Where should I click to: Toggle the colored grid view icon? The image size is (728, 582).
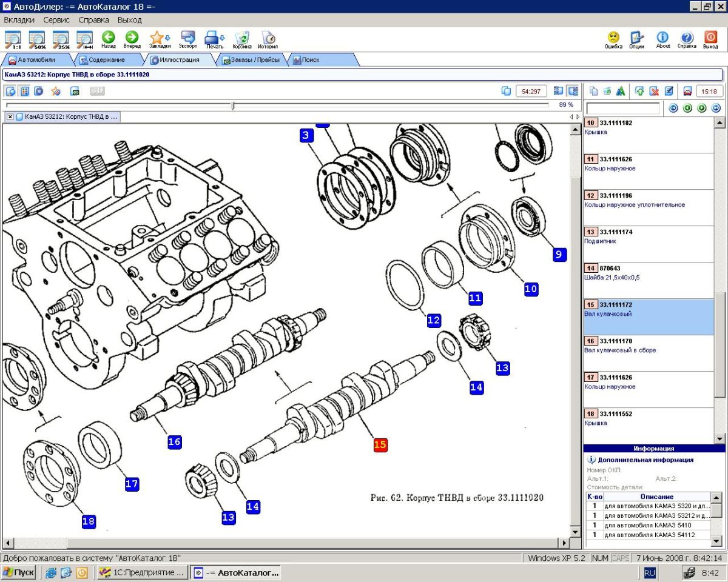click(25, 91)
